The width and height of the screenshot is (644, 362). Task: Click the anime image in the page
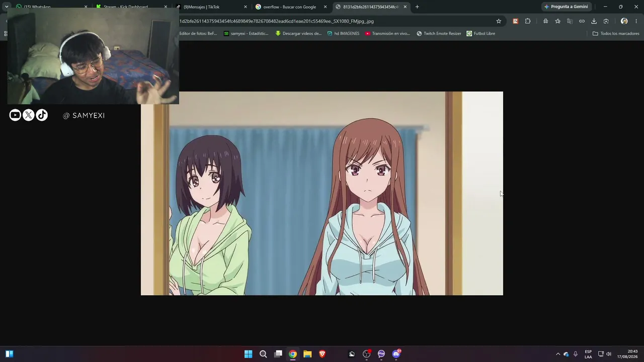pos(322,193)
